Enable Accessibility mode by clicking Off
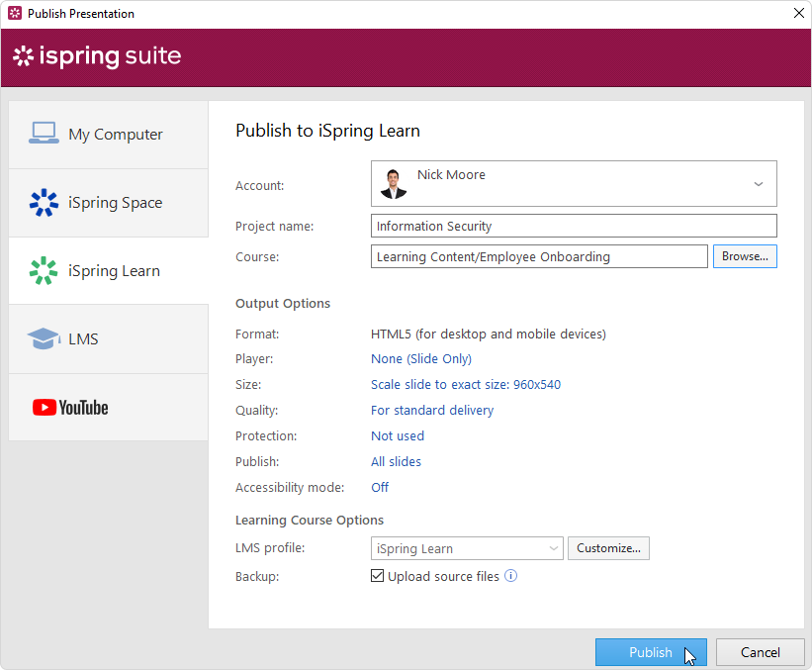This screenshot has width=812, height=670. pyautogui.click(x=380, y=487)
